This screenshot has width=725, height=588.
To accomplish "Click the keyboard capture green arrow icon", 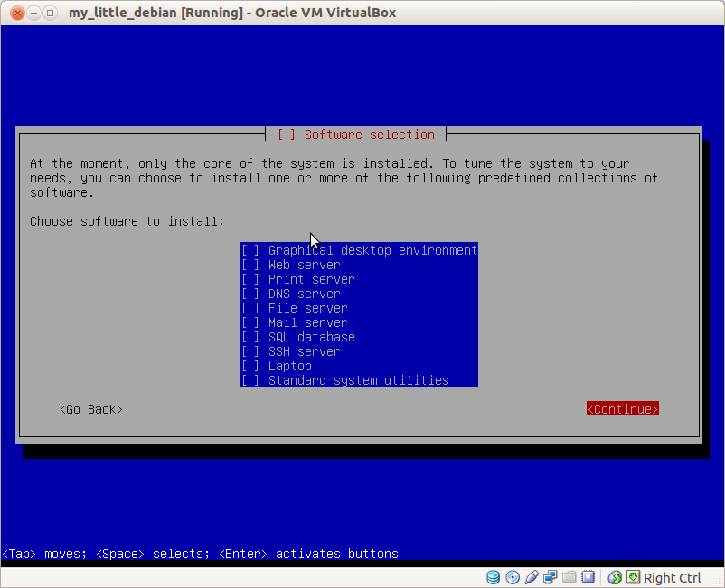I will click(x=633, y=577).
